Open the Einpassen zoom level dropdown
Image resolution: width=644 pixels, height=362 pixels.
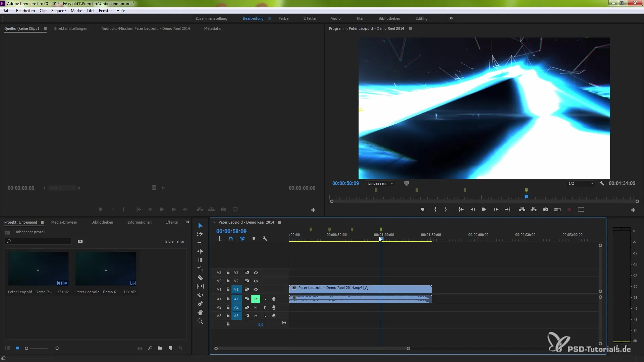pos(381,183)
